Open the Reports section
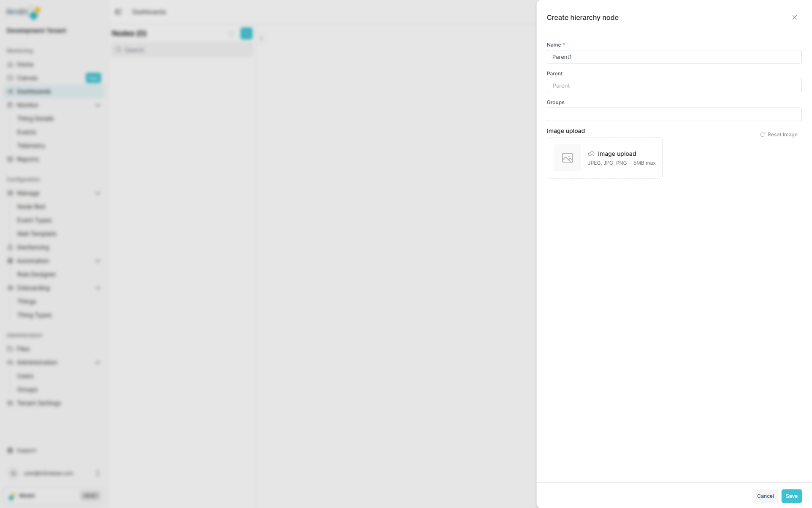 [x=27, y=159]
